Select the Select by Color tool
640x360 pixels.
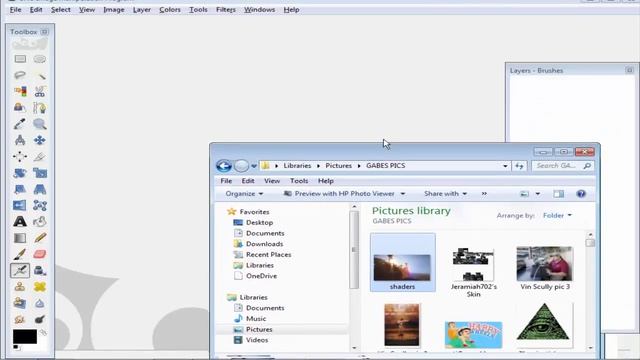[x=20, y=91]
